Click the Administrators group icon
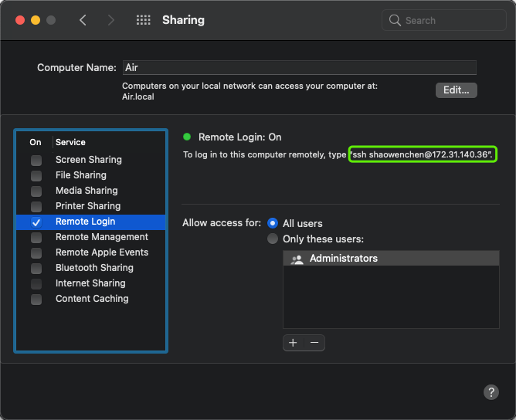This screenshot has width=516, height=420. click(x=297, y=259)
